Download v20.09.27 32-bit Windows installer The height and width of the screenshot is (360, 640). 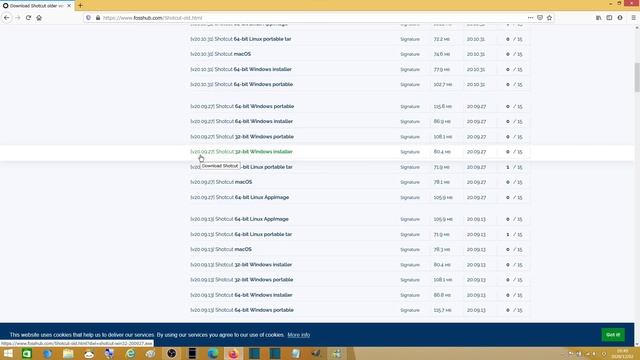pyautogui.click(x=241, y=152)
